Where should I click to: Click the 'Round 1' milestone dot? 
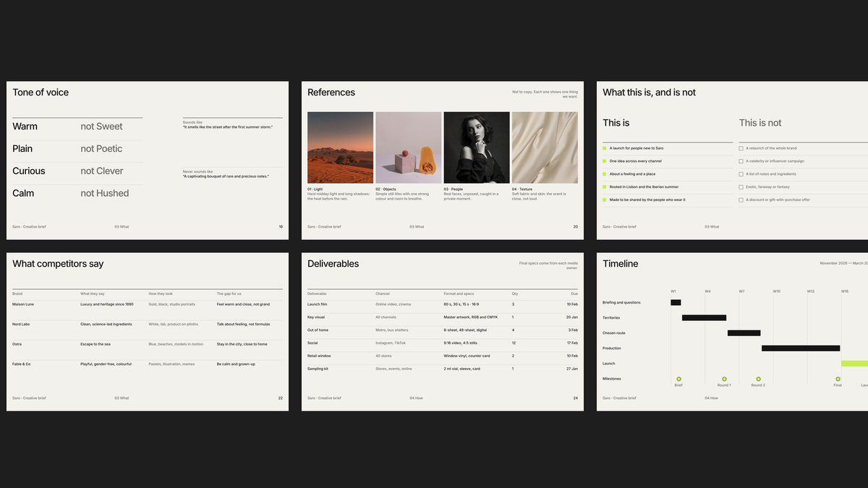(x=723, y=379)
